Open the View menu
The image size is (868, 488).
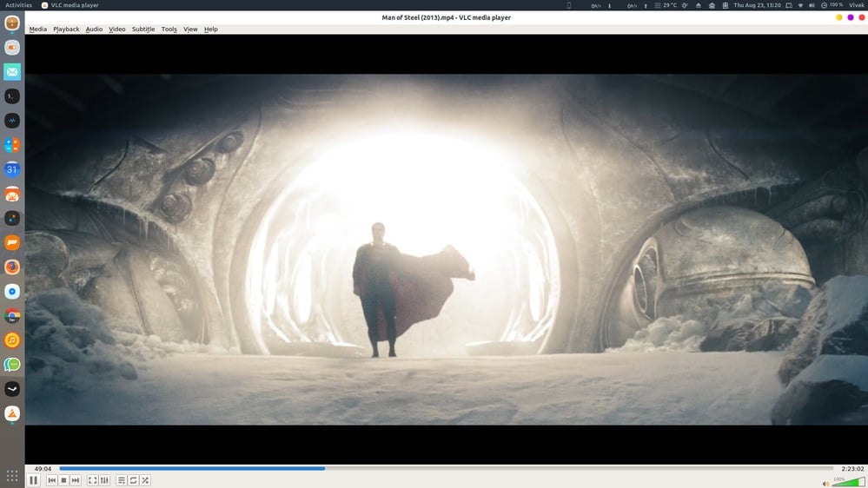click(x=190, y=30)
